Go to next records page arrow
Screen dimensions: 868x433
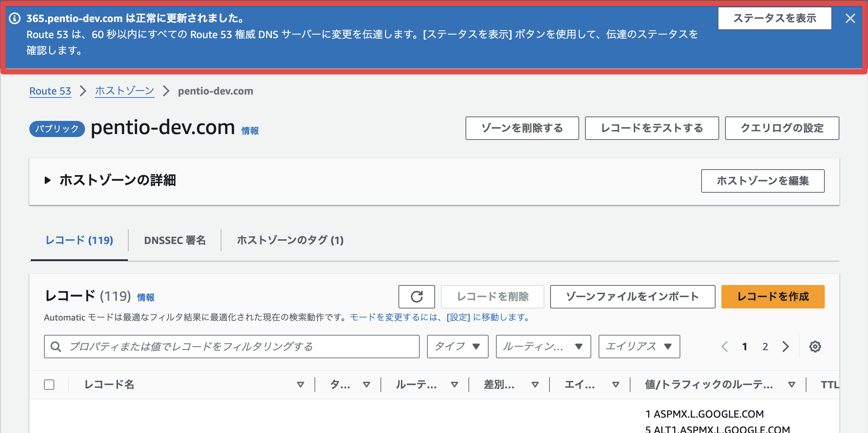[x=786, y=347]
